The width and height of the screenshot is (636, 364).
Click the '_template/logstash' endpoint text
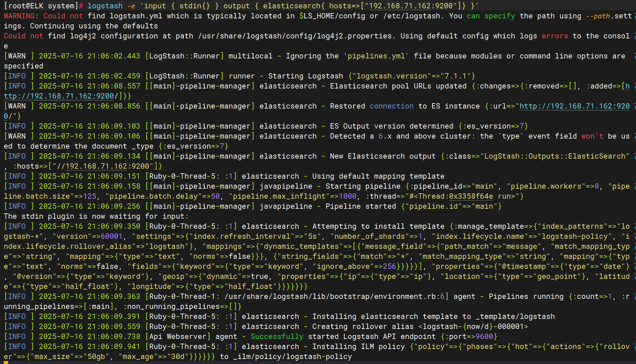tap(515, 317)
